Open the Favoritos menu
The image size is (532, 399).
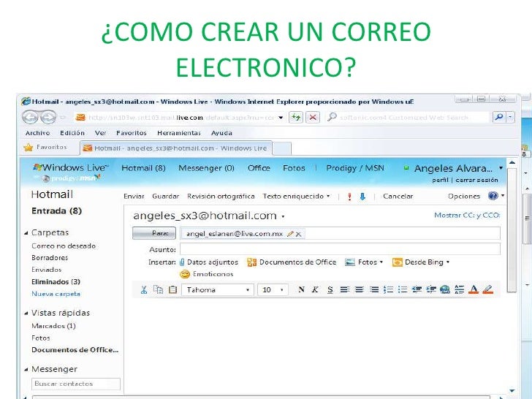tap(132, 133)
